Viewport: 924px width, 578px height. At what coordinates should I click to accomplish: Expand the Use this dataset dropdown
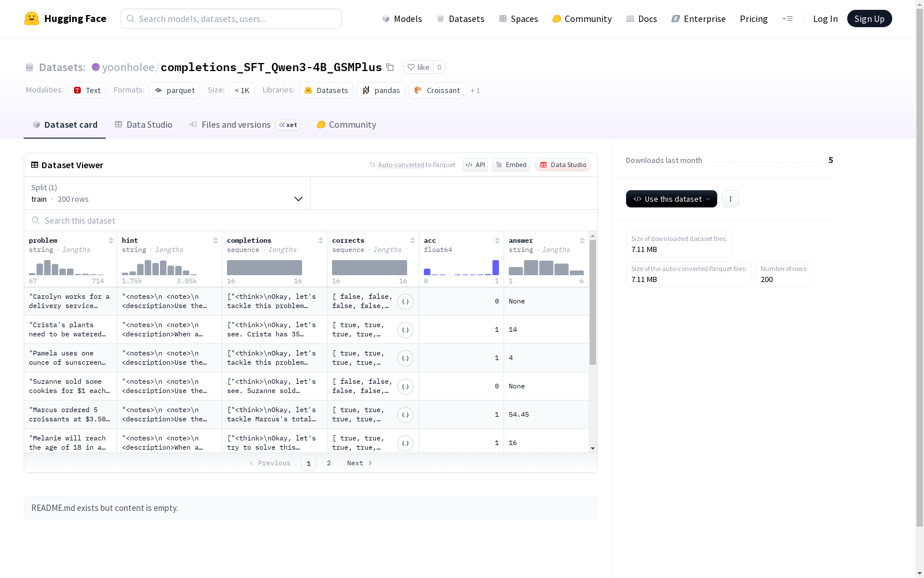tap(672, 199)
